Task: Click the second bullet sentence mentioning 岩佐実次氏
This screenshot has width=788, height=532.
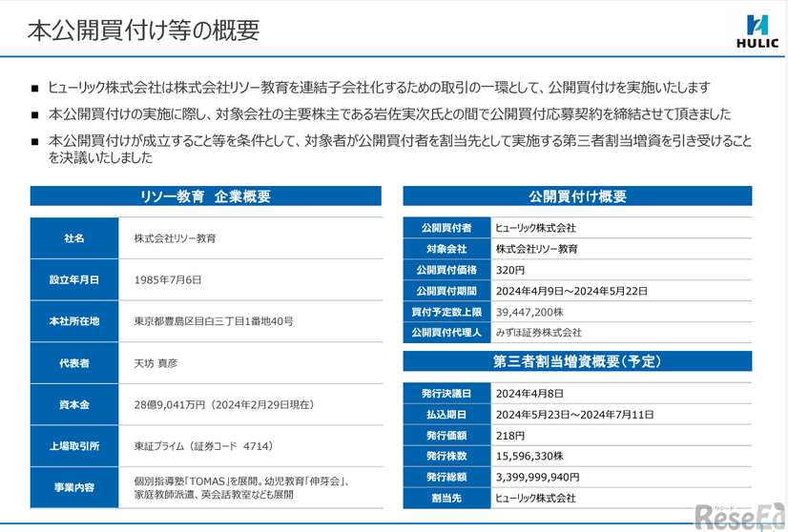Action: 389,114
